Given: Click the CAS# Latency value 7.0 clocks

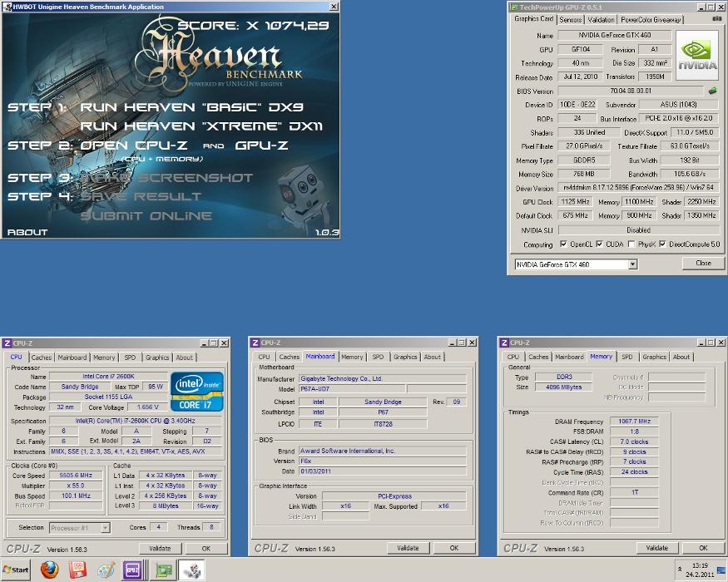Looking at the screenshot, I should (634, 441).
